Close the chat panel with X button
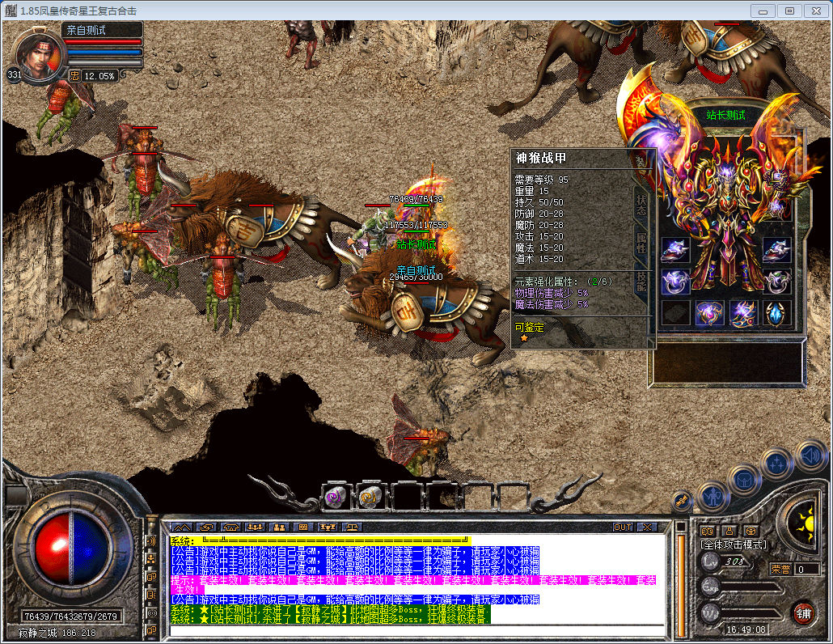833x644 pixels. tap(646, 527)
